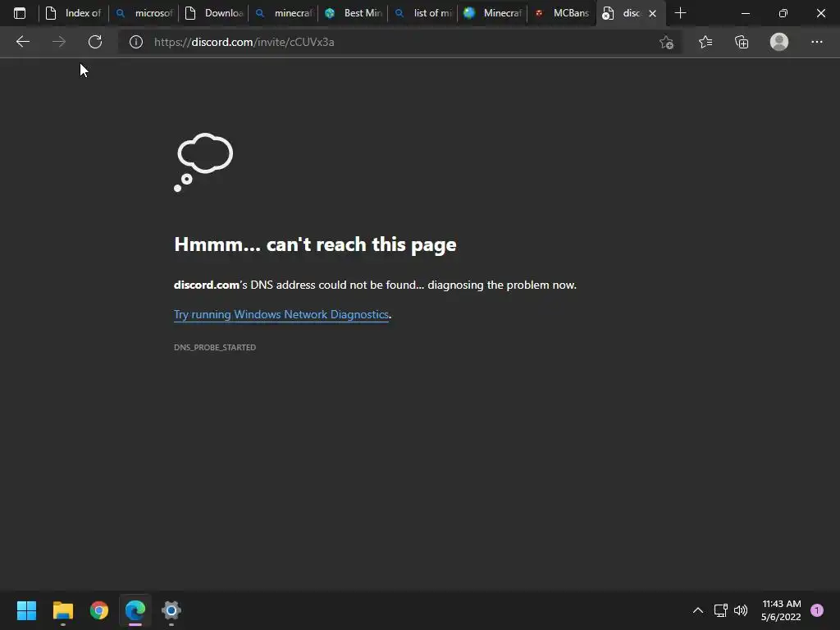Switch to the list of mi tab

pyautogui.click(x=422, y=13)
